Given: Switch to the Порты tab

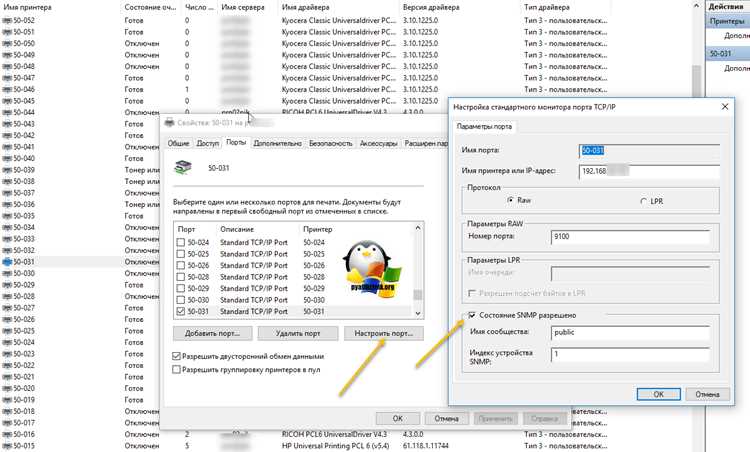Looking at the screenshot, I should point(236,142).
